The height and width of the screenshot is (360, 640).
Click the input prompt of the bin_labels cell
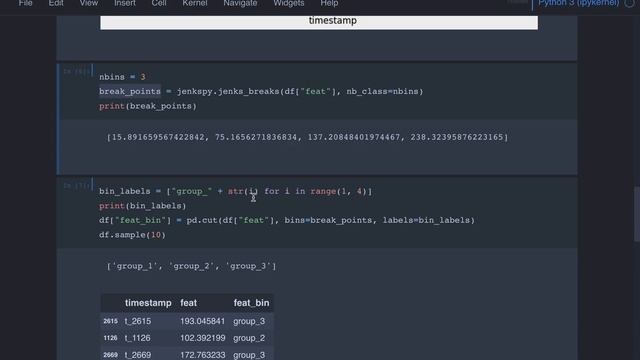click(76, 186)
